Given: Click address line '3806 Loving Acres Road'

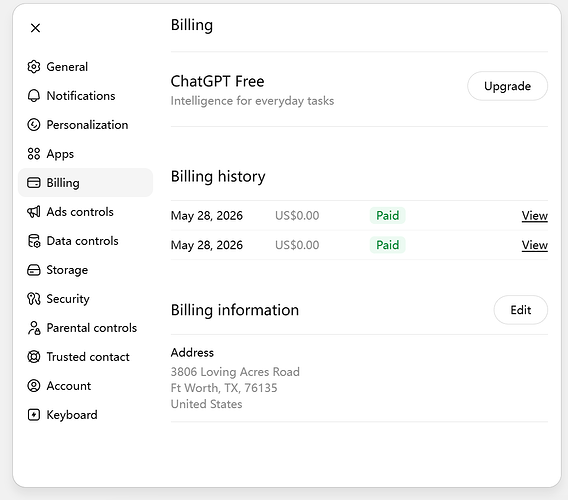Looking at the screenshot, I should [235, 372].
